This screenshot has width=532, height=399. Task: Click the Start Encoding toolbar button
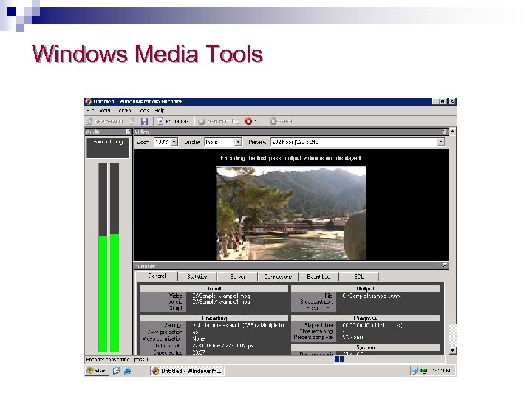219,121
